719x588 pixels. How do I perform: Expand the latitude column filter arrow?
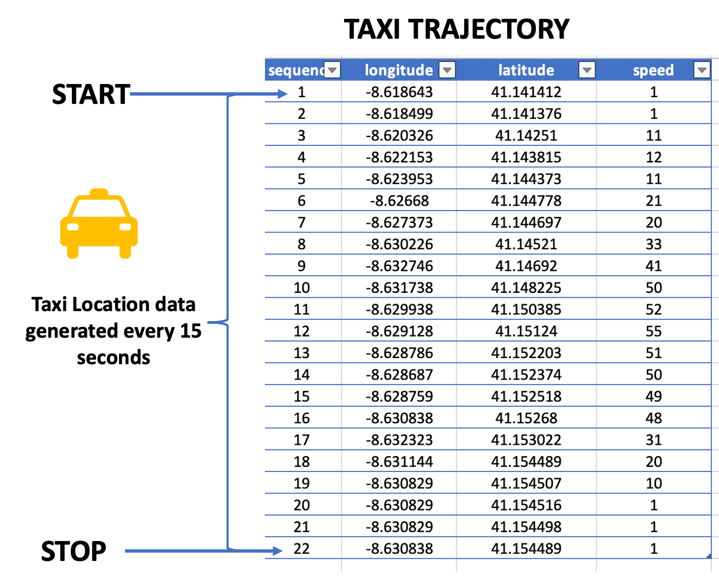(587, 70)
